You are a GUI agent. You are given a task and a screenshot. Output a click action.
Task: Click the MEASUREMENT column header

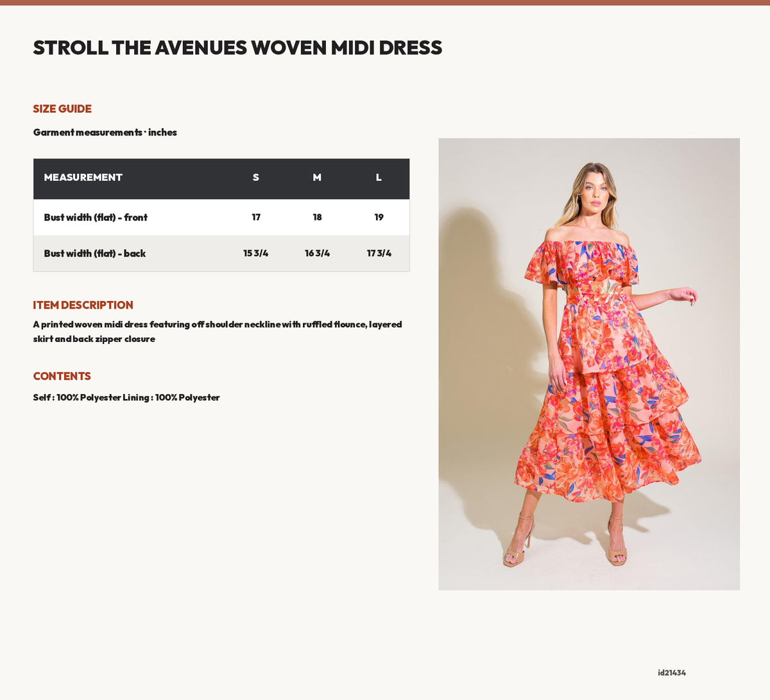[83, 177]
